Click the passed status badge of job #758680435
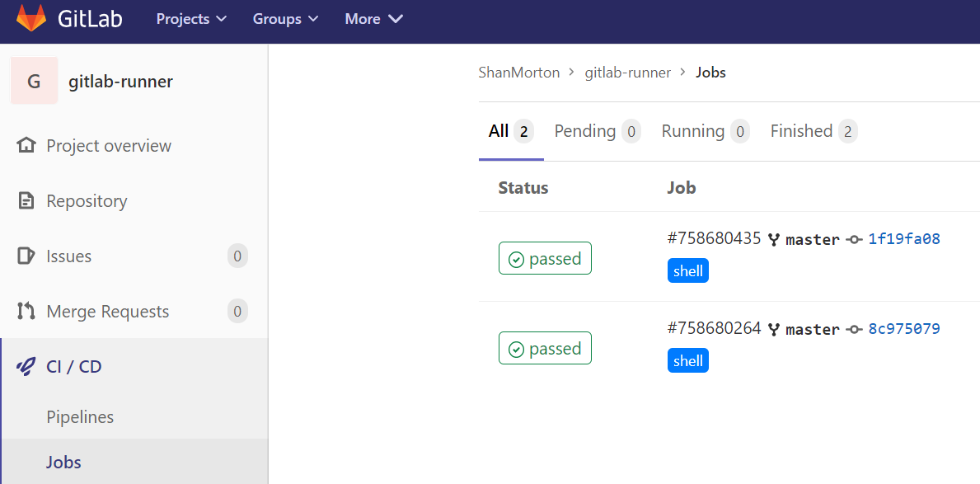 pos(545,258)
